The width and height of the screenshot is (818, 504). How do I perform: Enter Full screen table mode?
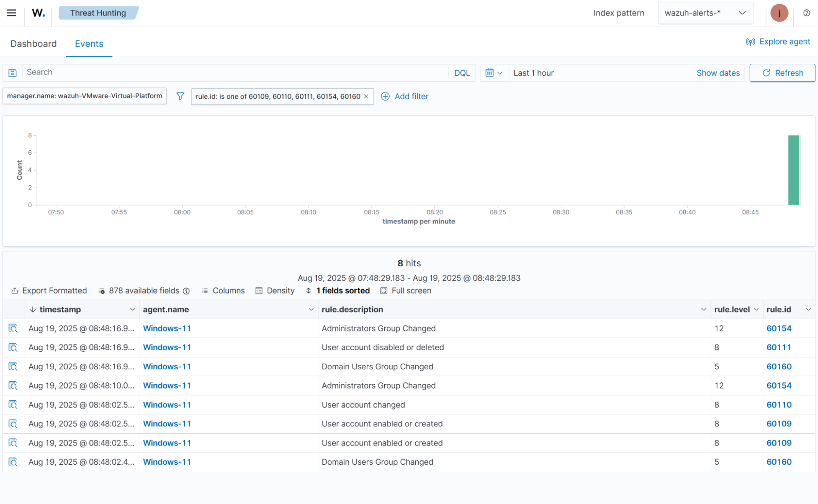[x=406, y=291]
